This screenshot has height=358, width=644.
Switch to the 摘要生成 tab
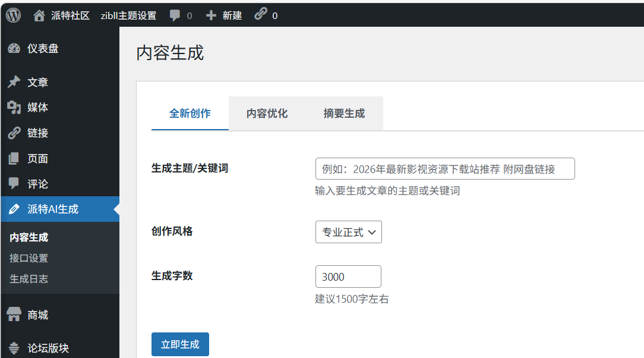(x=343, y=113)
